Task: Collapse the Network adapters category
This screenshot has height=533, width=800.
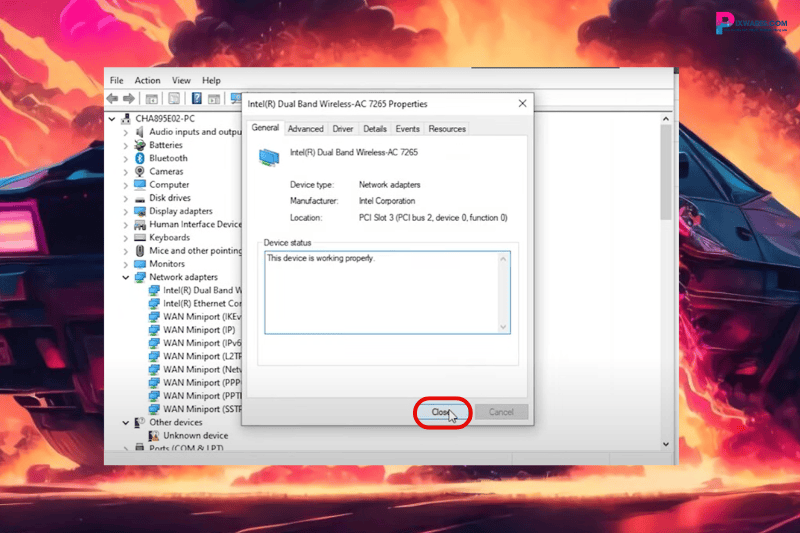Action: 126,277
